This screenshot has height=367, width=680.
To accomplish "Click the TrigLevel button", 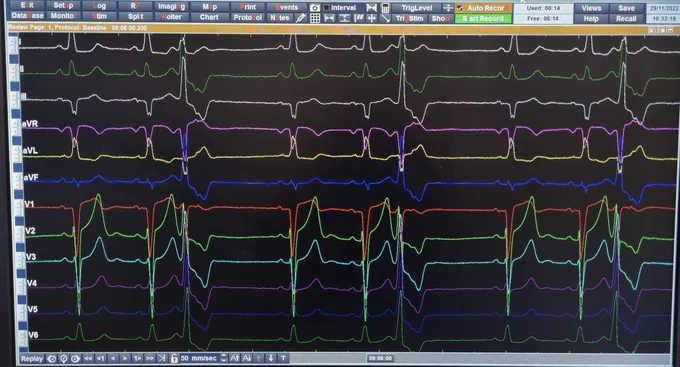I will tap(416, 8).
